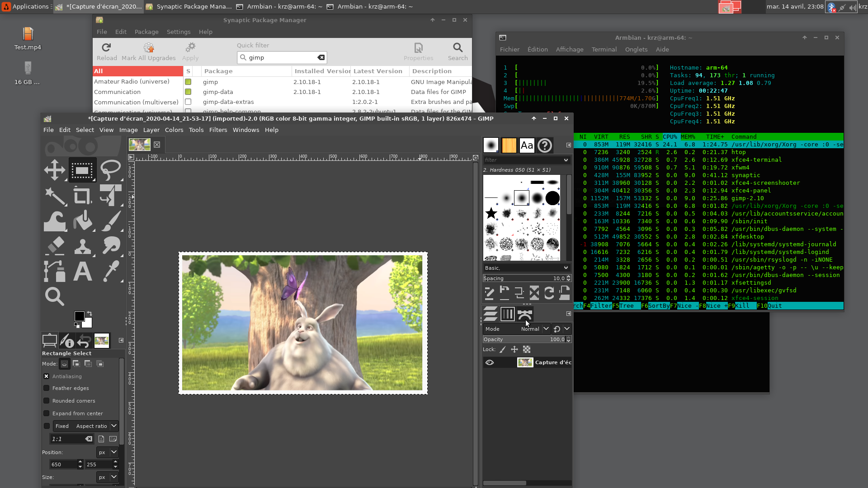Select the All category in Synaptic

point(138,71)
